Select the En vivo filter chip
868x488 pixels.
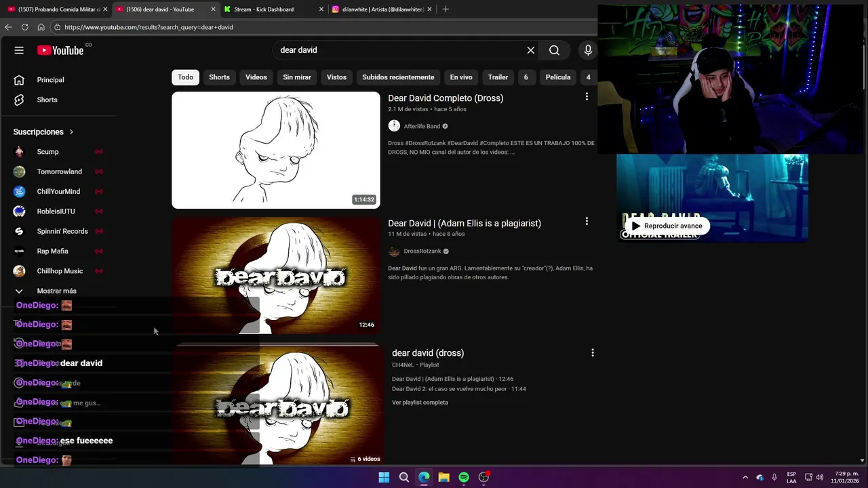point(461,77)
